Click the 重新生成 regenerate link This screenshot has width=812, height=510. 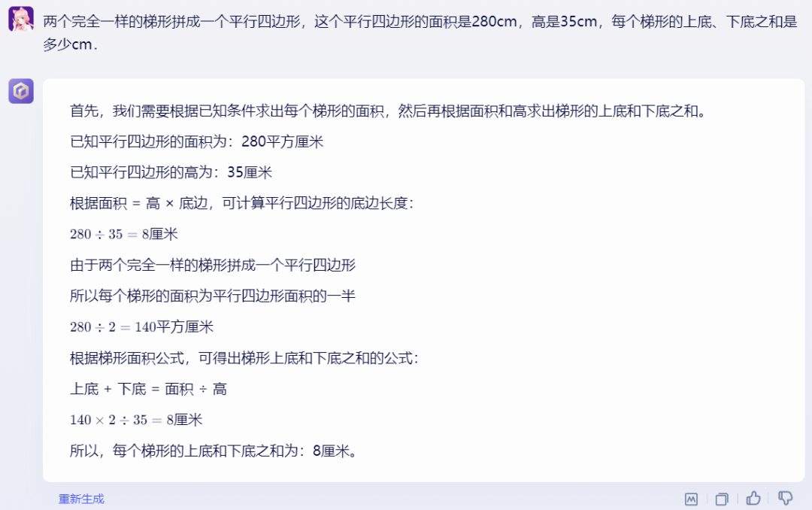[81, 499]
